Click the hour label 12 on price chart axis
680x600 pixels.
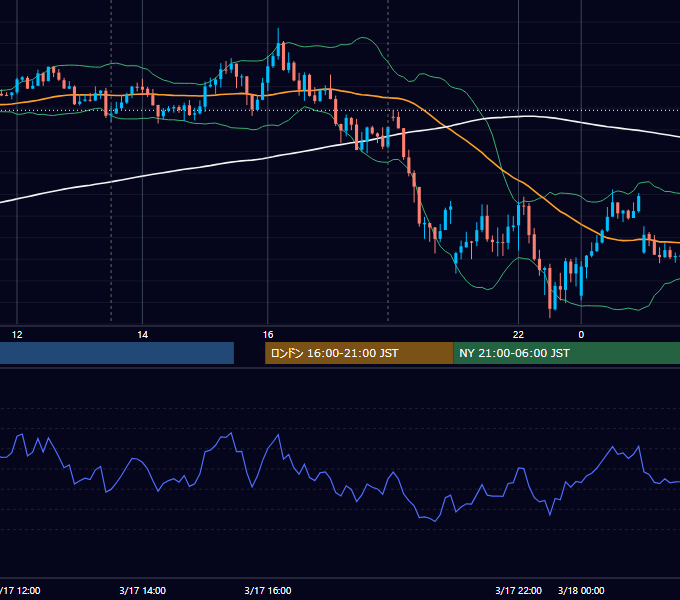17,335
